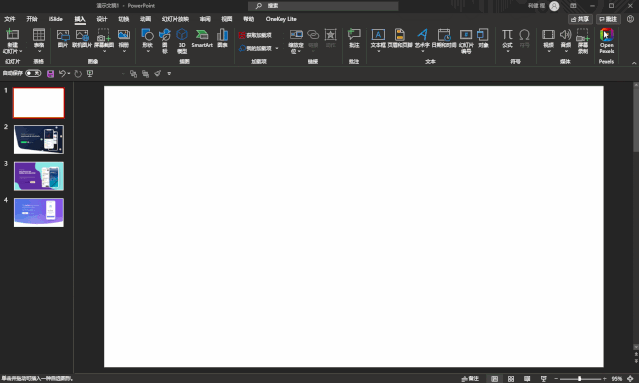Click the Online Pictures icon

click(x=82, y=35)
